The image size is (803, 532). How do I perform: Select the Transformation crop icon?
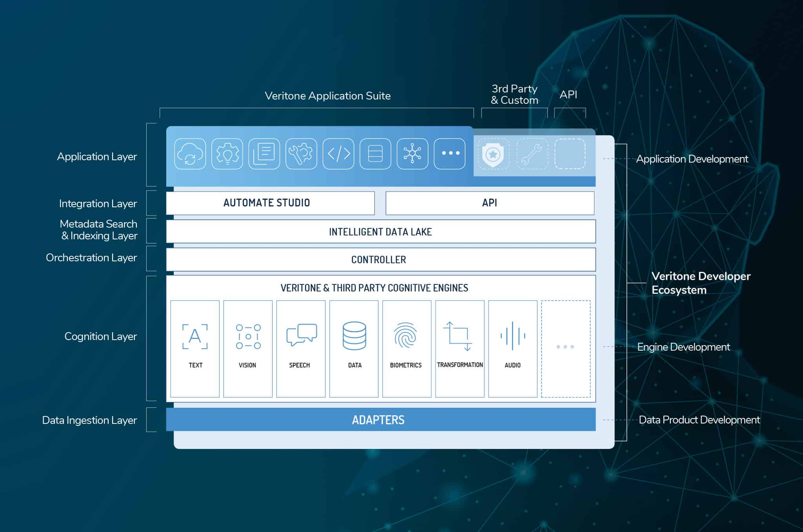coord(458,336)
